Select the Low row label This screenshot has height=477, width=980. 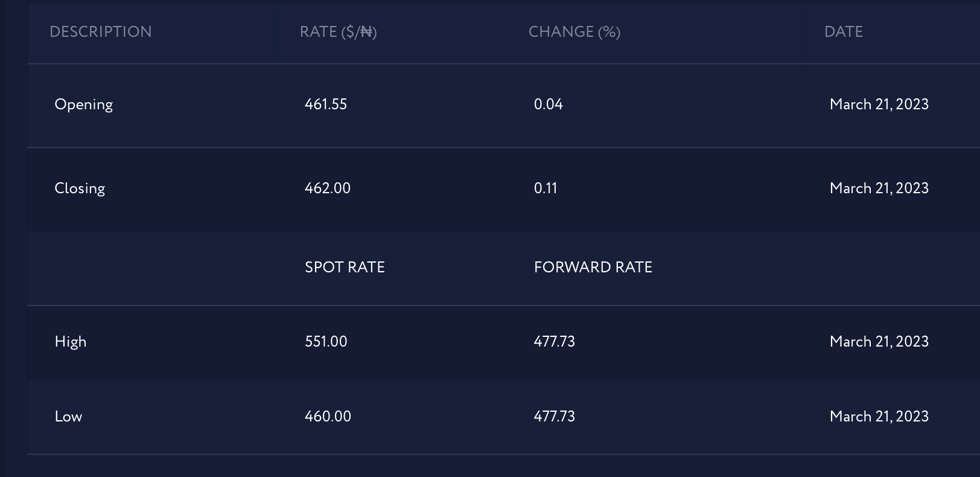(x=68, y=417)
